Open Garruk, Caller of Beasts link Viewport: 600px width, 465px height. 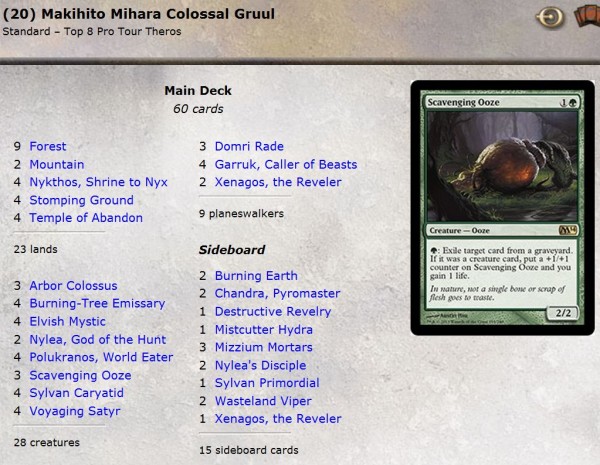[286, 164]
